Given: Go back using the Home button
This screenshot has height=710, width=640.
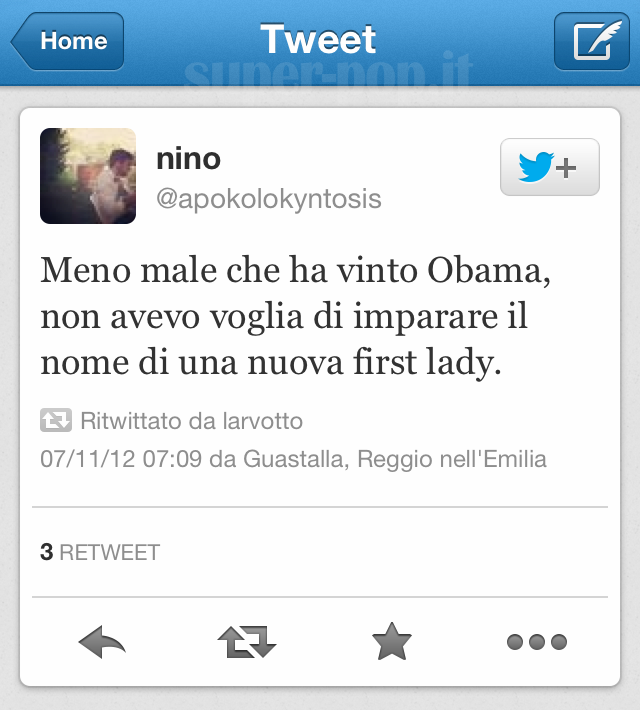Looking at the screenshot, I should coord(67,41).
